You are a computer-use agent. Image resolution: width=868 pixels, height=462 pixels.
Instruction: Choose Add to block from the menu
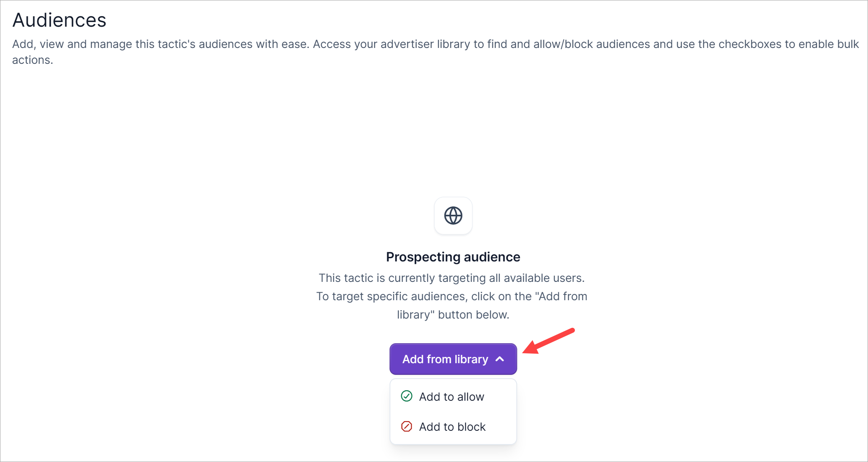[x=452, y=427]
